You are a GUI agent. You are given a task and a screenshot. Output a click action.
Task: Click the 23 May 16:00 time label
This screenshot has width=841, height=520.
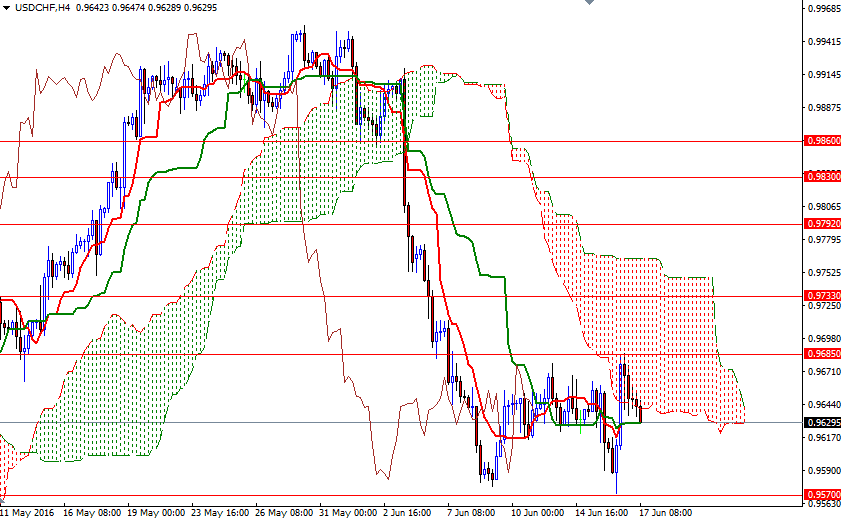[x=220, y=512]
